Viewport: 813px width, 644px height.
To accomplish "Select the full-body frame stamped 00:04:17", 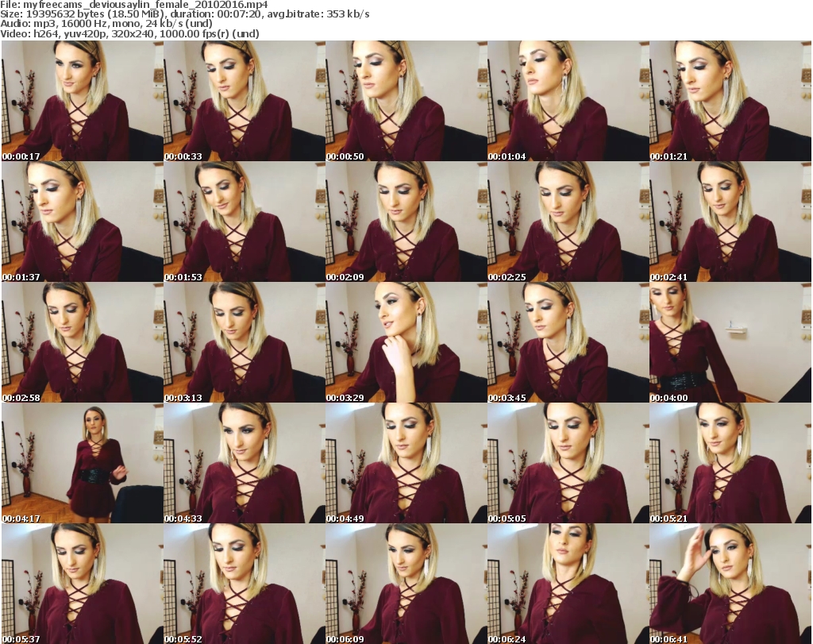I will tap(83, 463).
